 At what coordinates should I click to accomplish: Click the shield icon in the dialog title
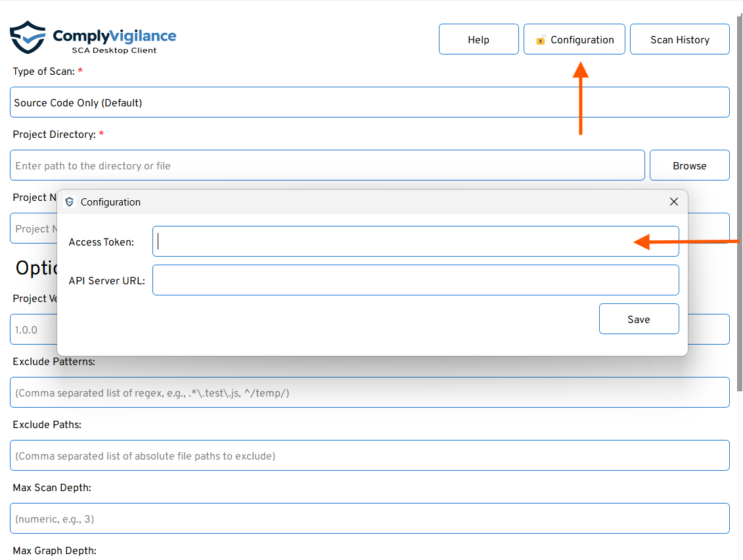[x=70, y=202]
